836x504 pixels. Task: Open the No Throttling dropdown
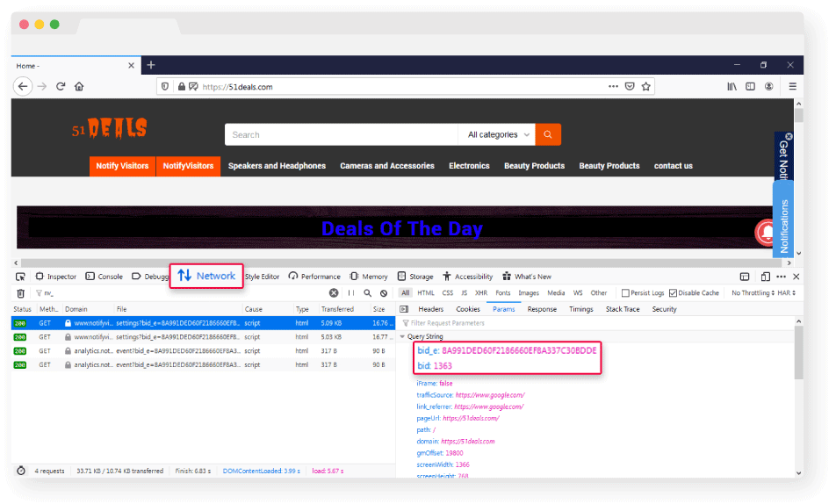753,292
